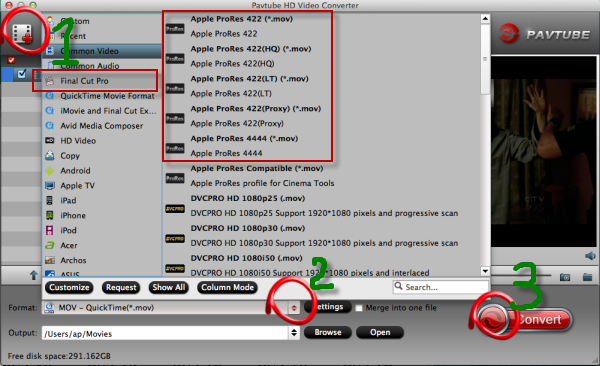Click the format list scrollbar thumb
This screenshot has width=600, height=366.
485,59
